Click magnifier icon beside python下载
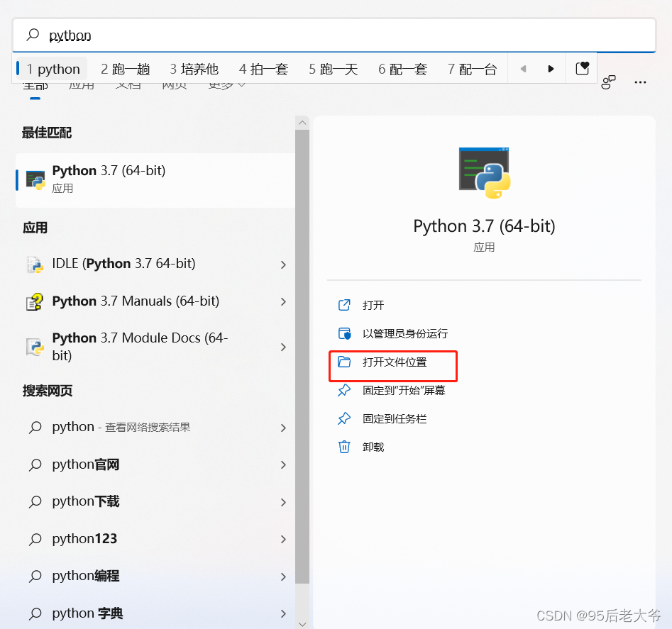 tap(35, 501)
